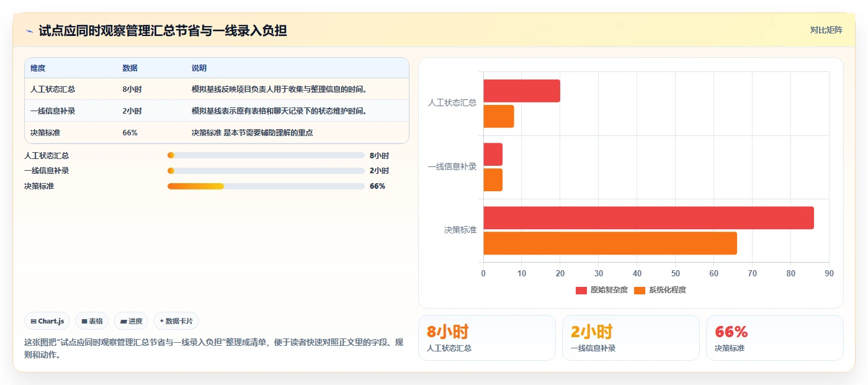
Task: Open the 2小时 一线信息补录 data card
Action: click(x=631, y=338)
